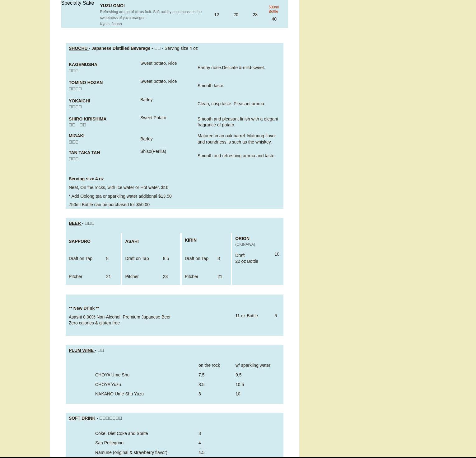Click the 12 price for Yuzu Omoi
This screenshot has height=458, width=476.
coord(217,15)
